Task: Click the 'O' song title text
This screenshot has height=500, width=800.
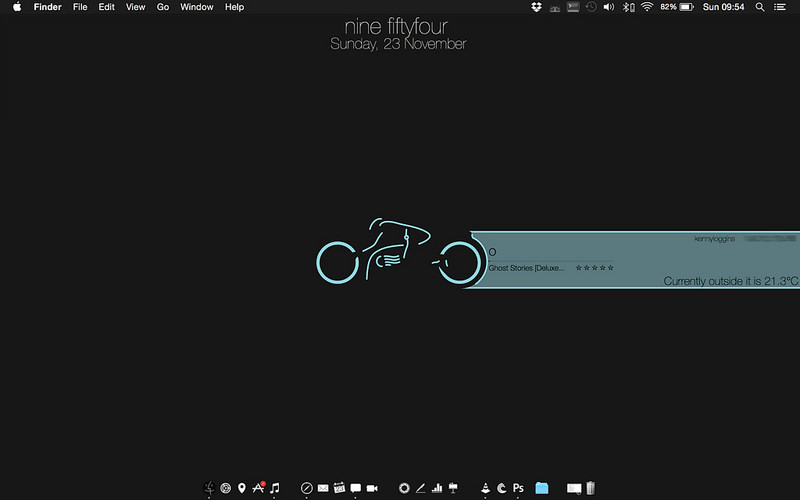Action: [x=492, y=252]
